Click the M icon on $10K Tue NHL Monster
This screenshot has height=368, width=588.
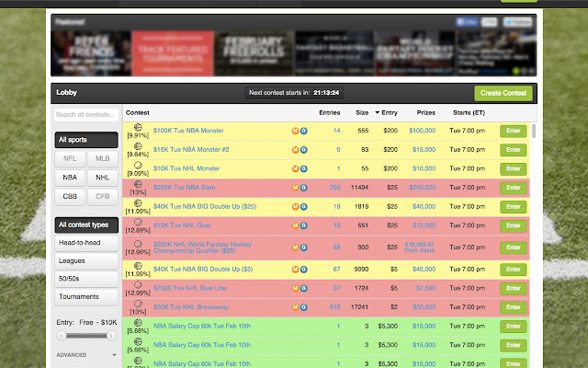pos(295,168)
